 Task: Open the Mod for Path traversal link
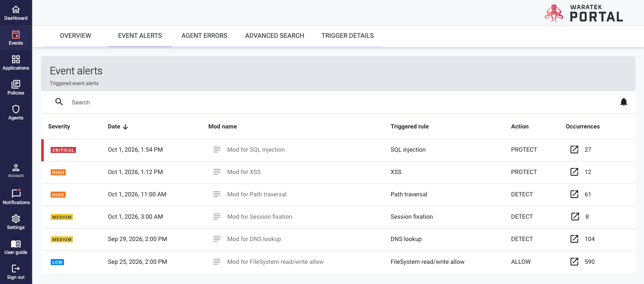tap(257, 194)
